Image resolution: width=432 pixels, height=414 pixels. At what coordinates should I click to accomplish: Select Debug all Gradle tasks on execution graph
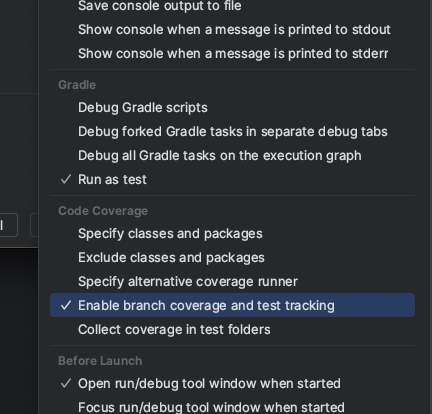232,155
